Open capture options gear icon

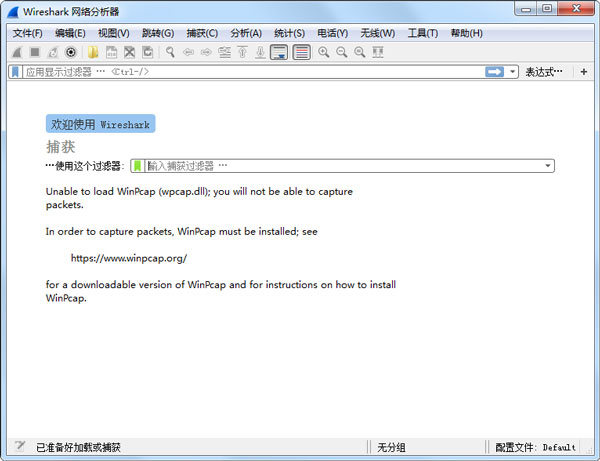pos(71,52)
